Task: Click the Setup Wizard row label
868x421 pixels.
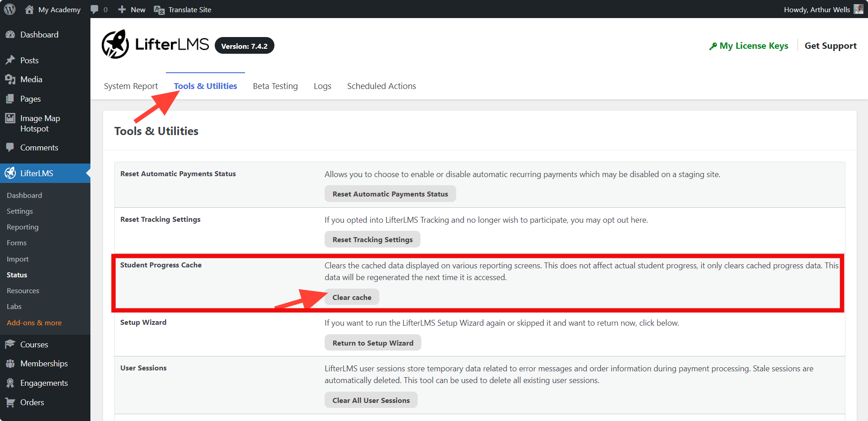Action: [x=143, y=322]
